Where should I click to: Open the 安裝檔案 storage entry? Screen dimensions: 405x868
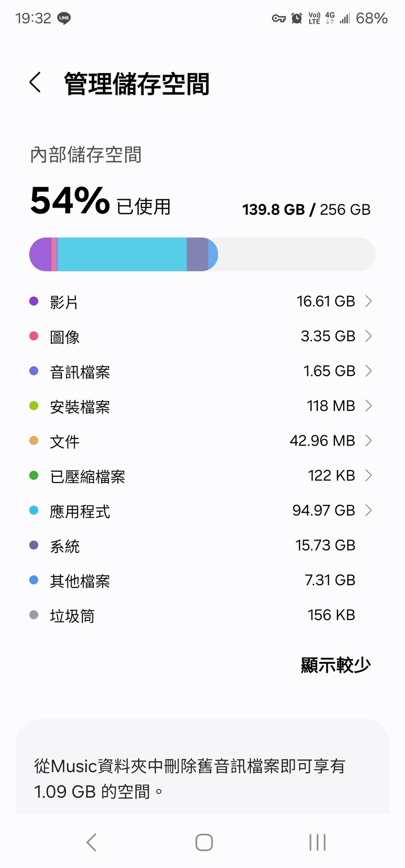click(202, 406)
